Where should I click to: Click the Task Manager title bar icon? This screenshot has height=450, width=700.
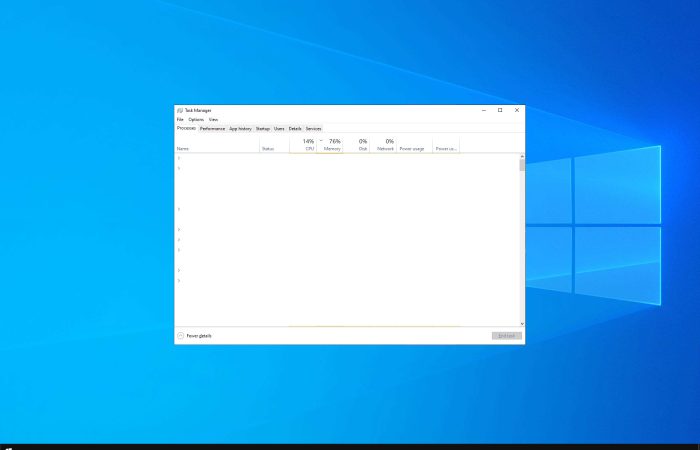point(179,110)
